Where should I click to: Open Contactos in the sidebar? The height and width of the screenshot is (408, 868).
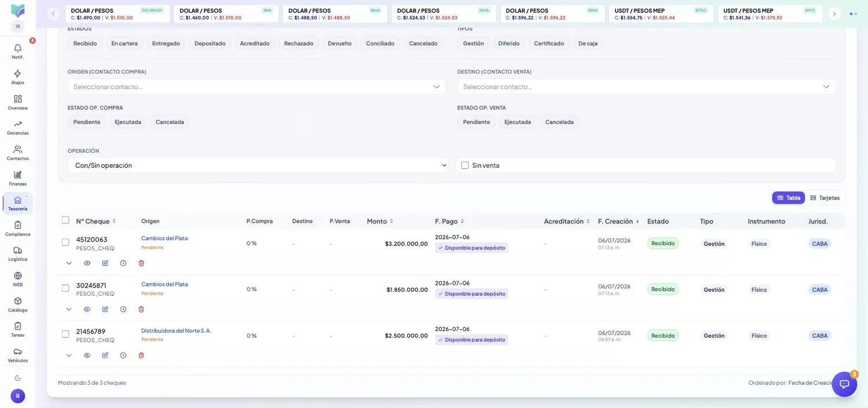[x=17, y=153]
